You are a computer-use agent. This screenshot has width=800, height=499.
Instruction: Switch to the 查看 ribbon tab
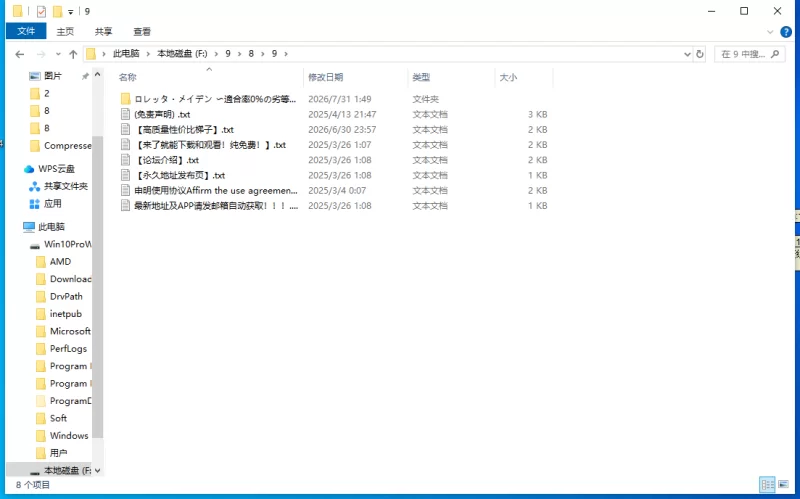tap(142, 32)
